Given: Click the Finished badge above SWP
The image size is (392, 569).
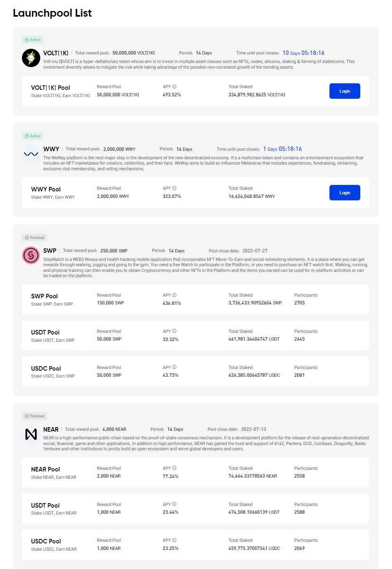Looking at the screenshot, I should [x=35, y=238].
